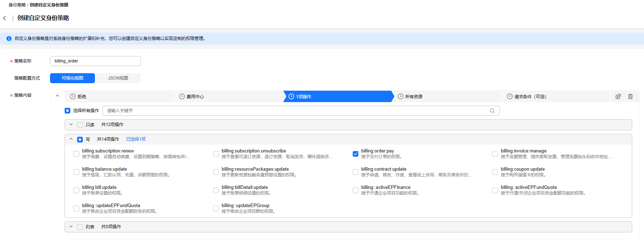Check the 列表 group checkbox
644x241 pixels.
click(x=80, y=227)
